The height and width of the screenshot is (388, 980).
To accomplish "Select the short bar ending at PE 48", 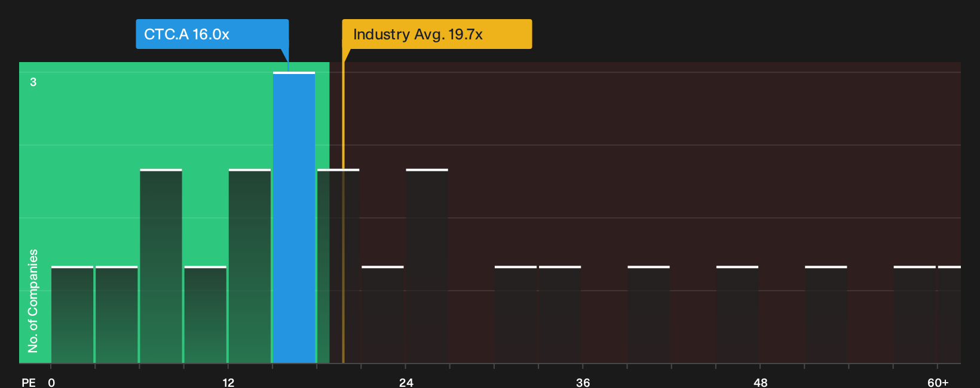I will (737, 315).
